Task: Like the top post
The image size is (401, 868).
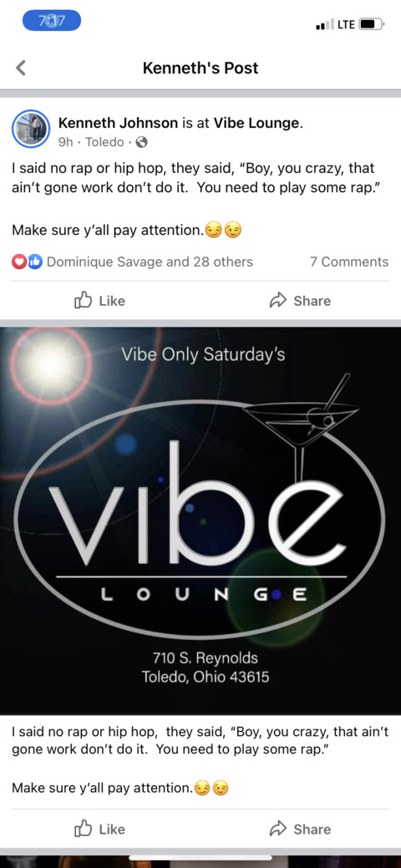Action: click(100, 301)
